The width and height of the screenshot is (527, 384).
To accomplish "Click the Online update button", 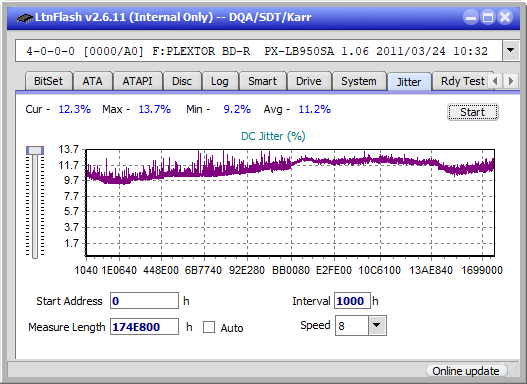I will pos(466,371).
